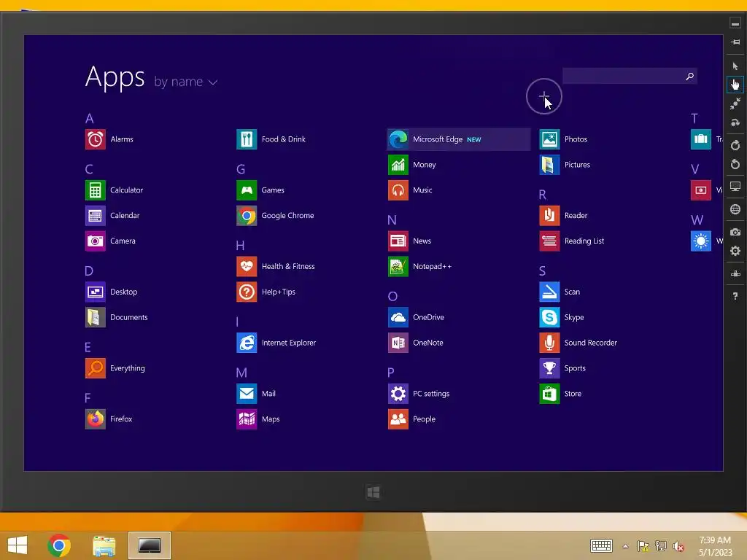This screenshot has width=747, height=560.
Task: Click the search magnifier icon
Action: pos(690,76)
